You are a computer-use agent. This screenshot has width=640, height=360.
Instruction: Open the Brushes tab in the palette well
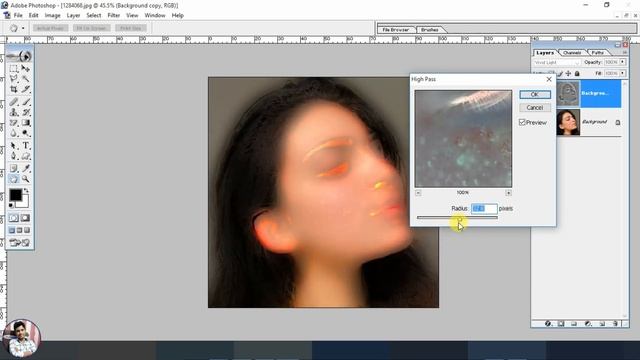pyautogui.click(x=429, y=30)
